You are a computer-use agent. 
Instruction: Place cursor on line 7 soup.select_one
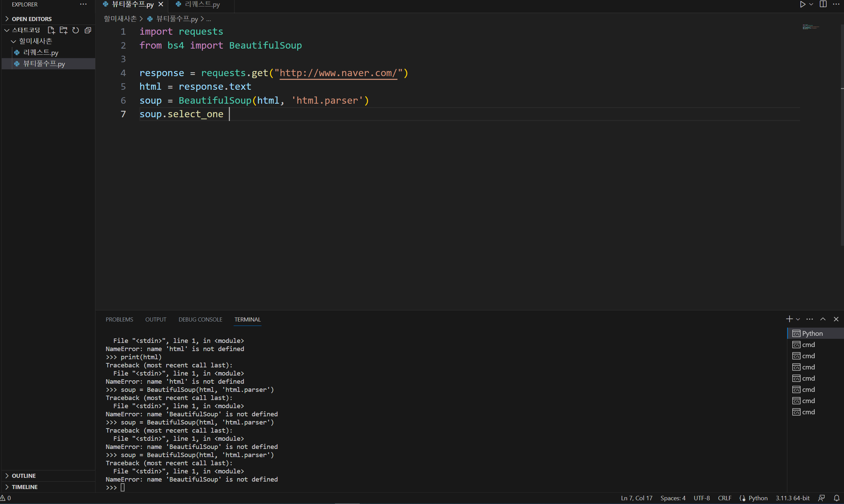(x=181, y=114)
